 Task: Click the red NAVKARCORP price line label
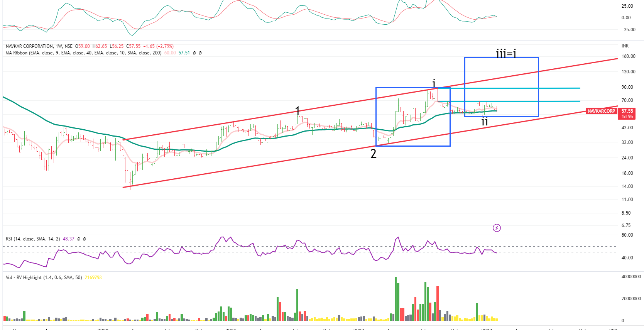click(x=601, y=111)
